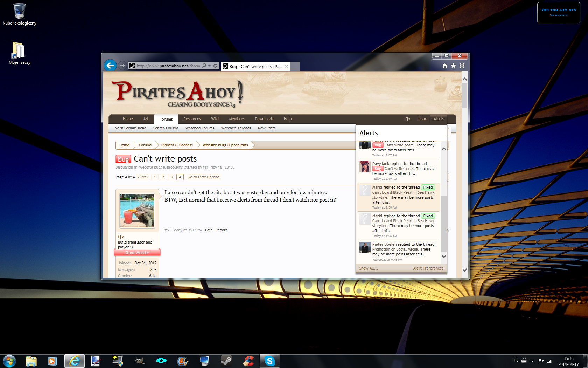Open the Windows Start button
The image size is (588, 368).
[9, 361]
